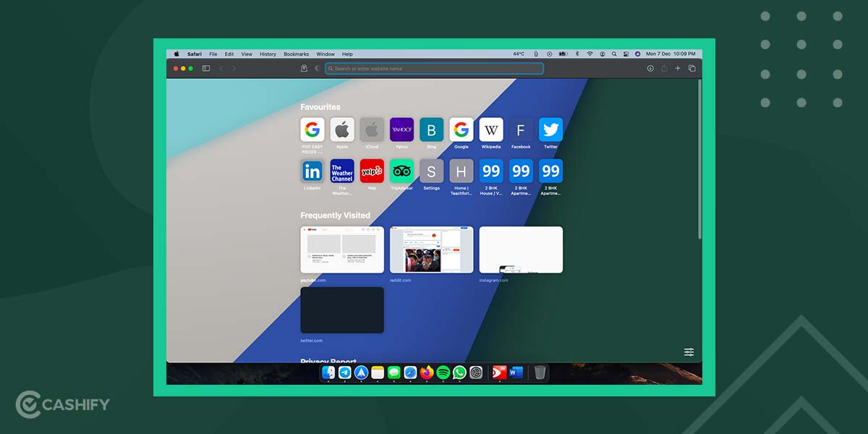This screenshot has width=868, height=434.
Task: Click the Share icon in Safari toolbar
Action: click(x=663, y=68)
